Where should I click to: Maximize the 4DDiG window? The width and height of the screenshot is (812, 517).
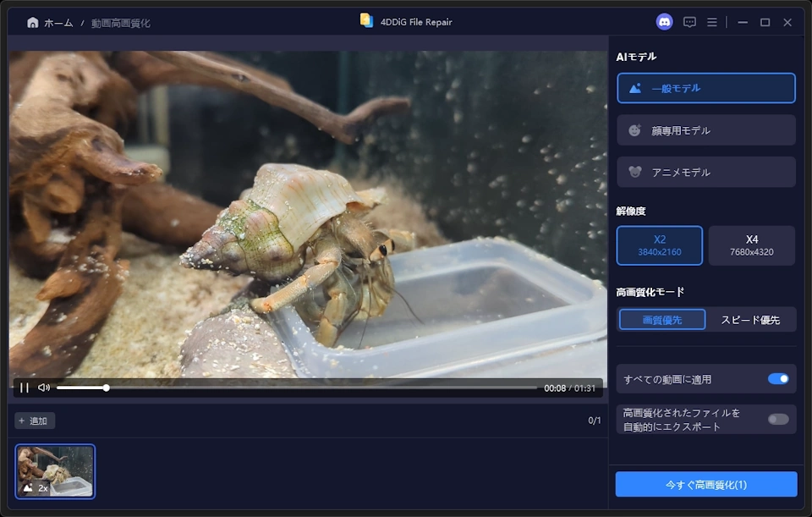(765, 22)
